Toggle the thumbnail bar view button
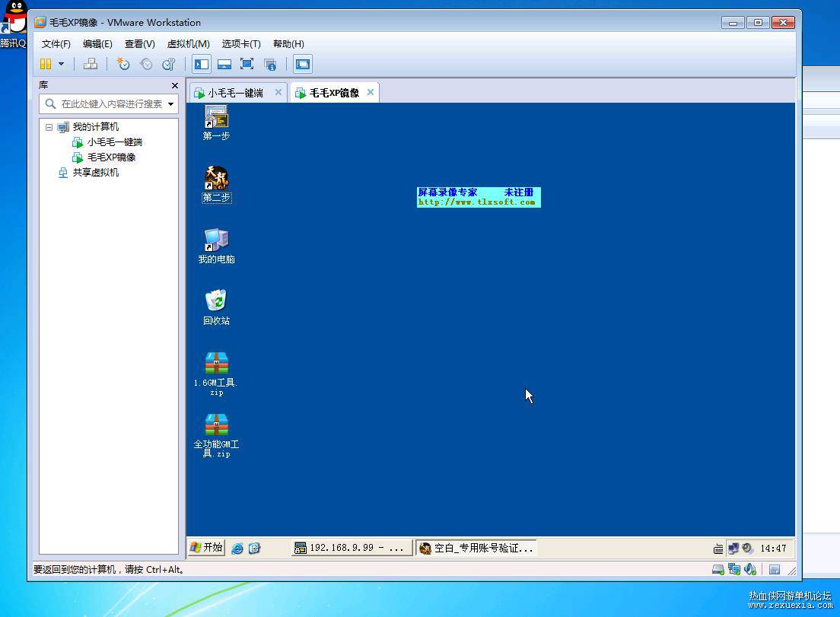This screenshot has width=840, height=617. 224,64
